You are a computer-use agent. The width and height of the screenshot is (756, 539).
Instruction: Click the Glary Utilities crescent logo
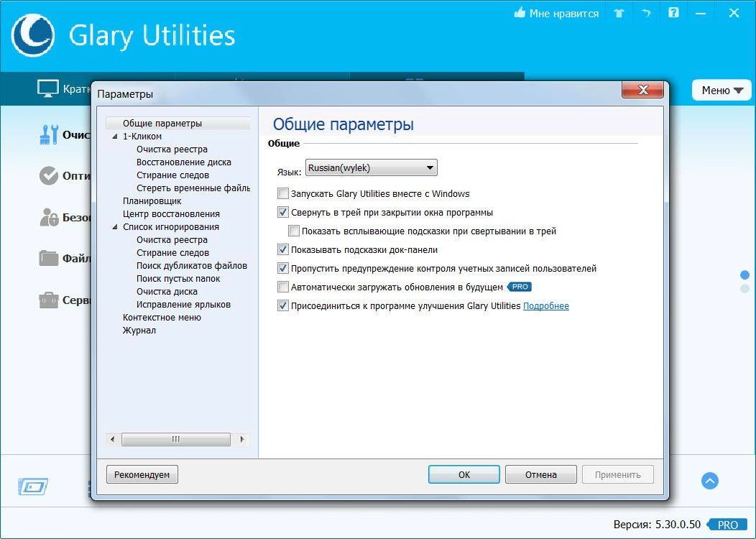pos(33,35)
